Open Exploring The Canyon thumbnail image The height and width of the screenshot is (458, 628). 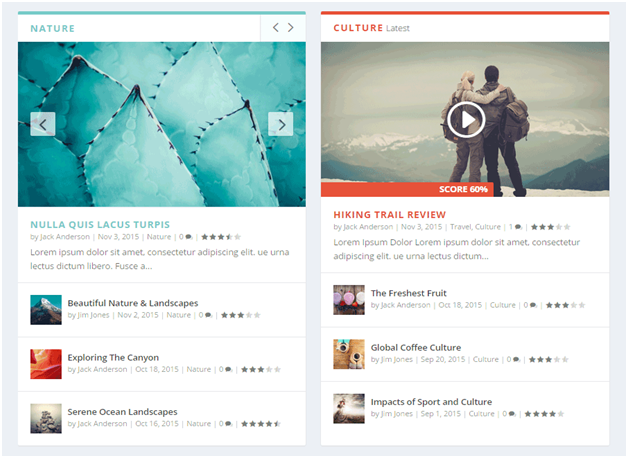pos(46,363)
